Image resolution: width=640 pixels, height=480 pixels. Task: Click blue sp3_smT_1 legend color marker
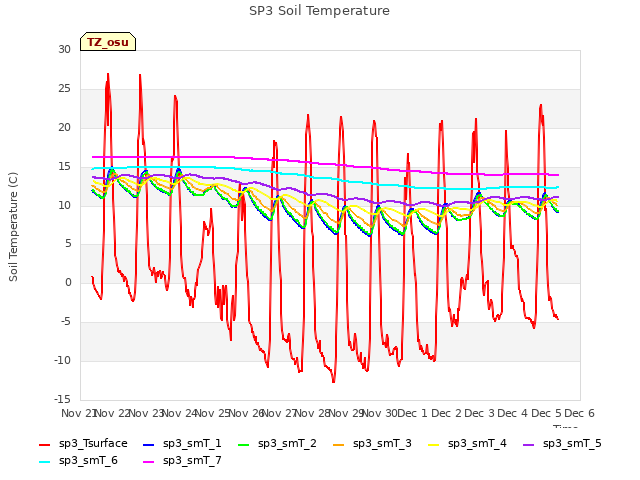coord(149,444)
